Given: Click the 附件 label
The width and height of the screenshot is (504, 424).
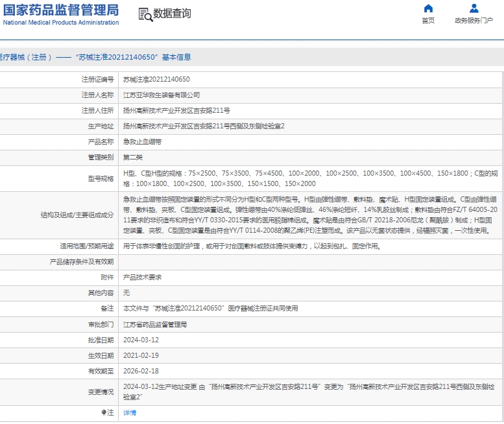Looking at the screenshot, I should (108, 277).
